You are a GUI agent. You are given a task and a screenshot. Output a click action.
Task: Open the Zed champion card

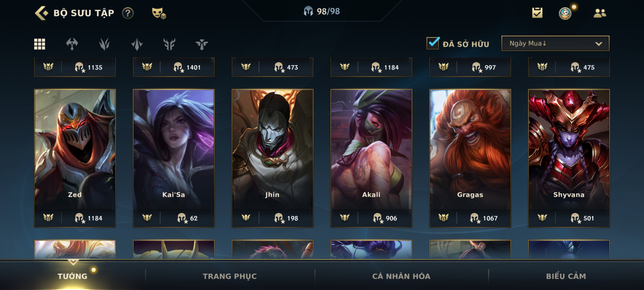(x=75, y=158)
